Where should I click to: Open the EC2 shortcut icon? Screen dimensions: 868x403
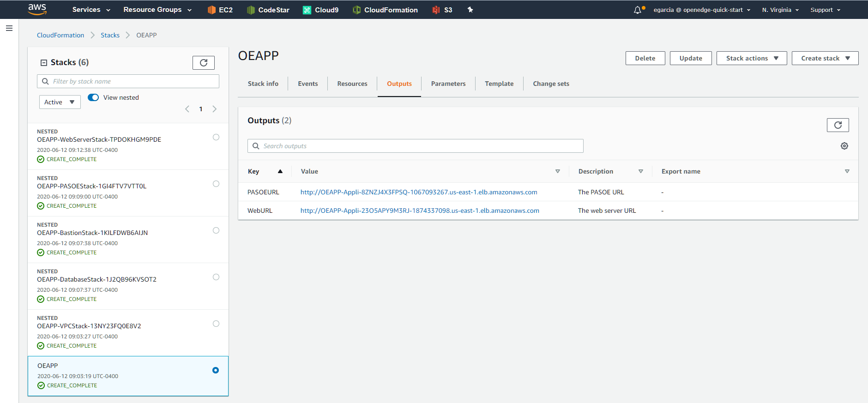[211, 10]
